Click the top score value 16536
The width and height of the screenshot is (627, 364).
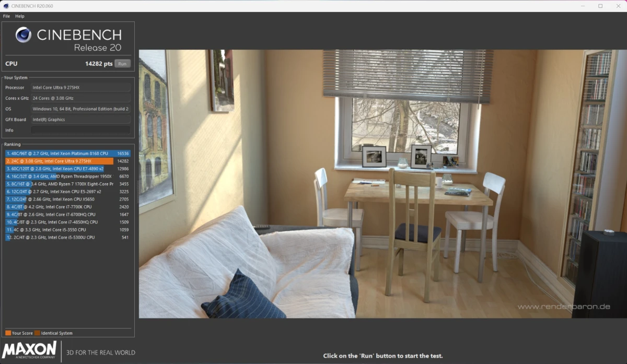point(123,154)
